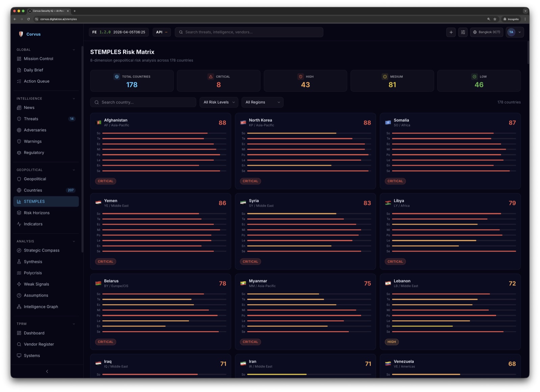Click the Threats shield icon
540x392 pixels.
(19, 119)
